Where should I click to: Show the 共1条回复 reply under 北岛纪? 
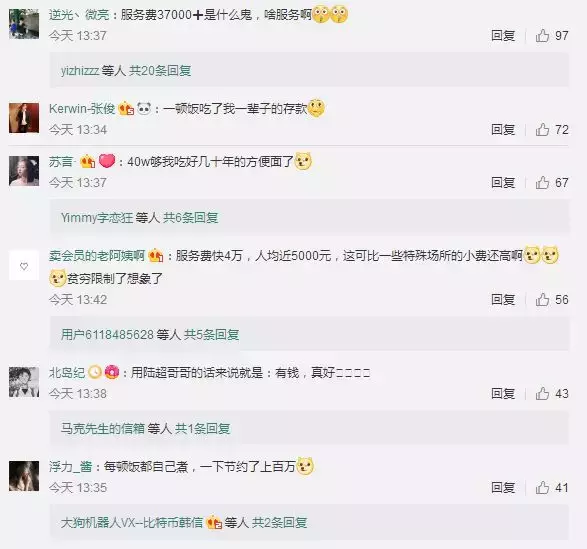(x=203, y=428)
